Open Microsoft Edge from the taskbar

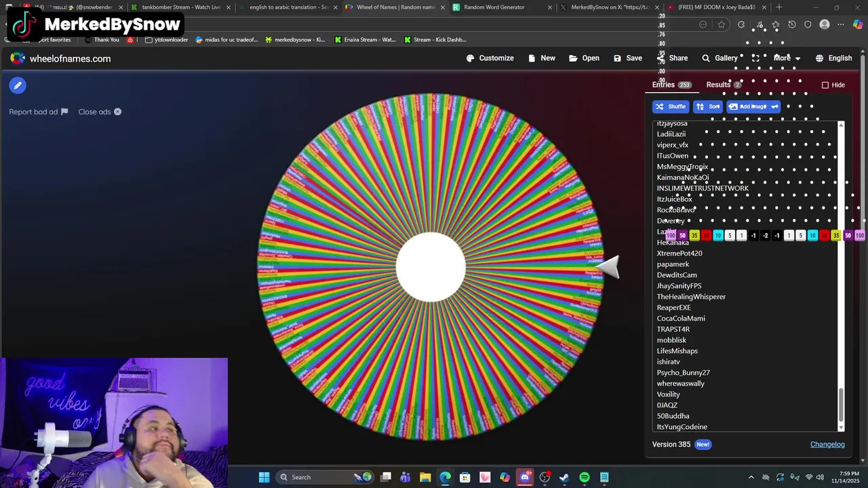(445, 477)
